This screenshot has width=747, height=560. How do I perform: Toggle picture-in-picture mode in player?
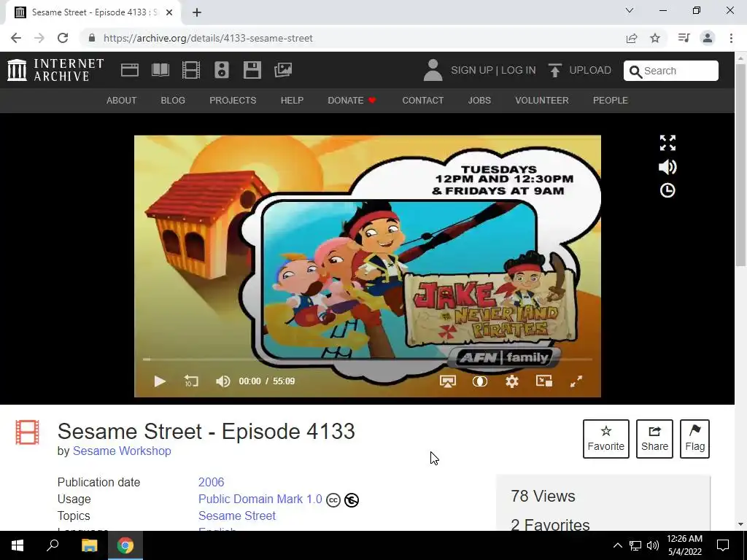pyautogui.click(x=544, y=381)
